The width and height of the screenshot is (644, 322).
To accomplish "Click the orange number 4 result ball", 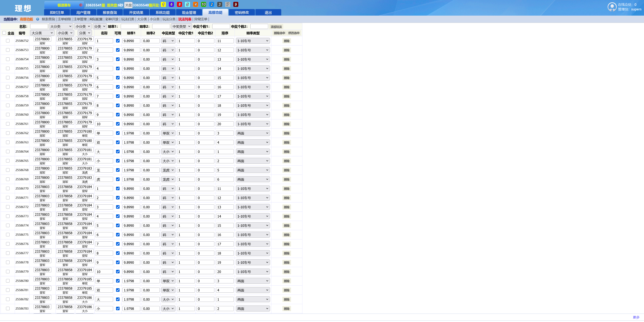I will pyautogui.click(x=196, y=5).
